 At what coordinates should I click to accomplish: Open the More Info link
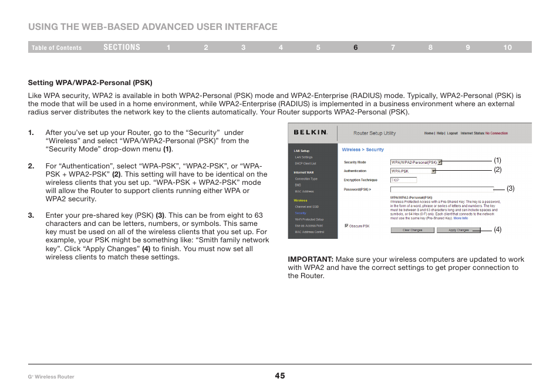[461, 218]
